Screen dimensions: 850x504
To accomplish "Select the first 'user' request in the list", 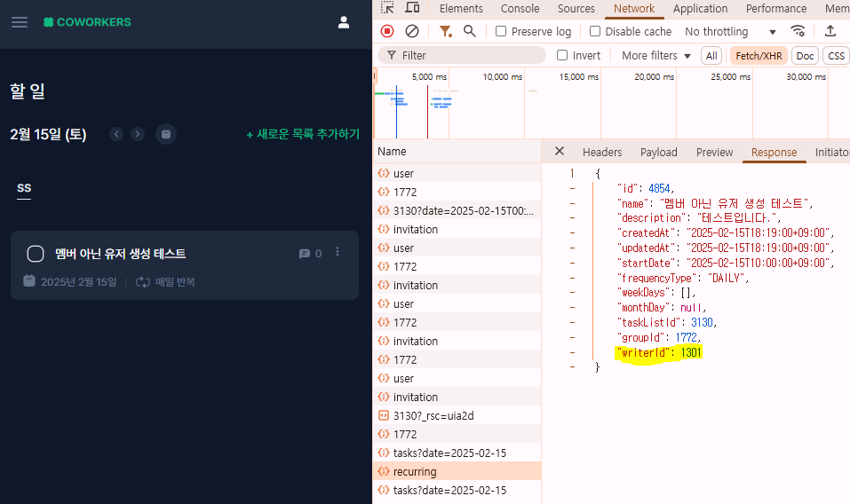I will 457,173.
